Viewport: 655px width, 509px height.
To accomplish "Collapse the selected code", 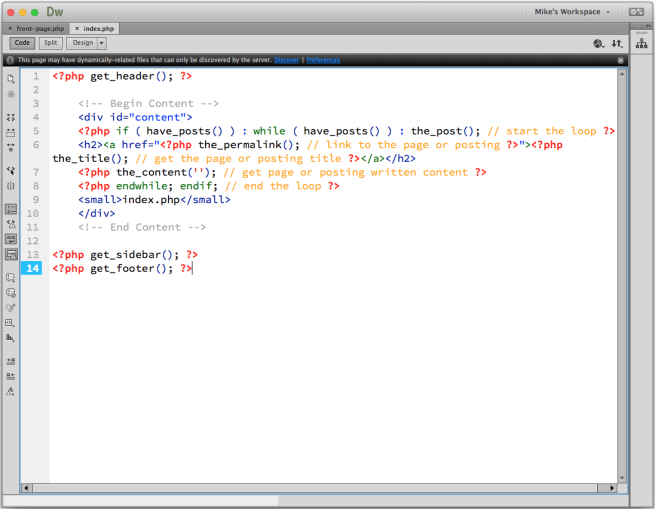I will 11,132.
